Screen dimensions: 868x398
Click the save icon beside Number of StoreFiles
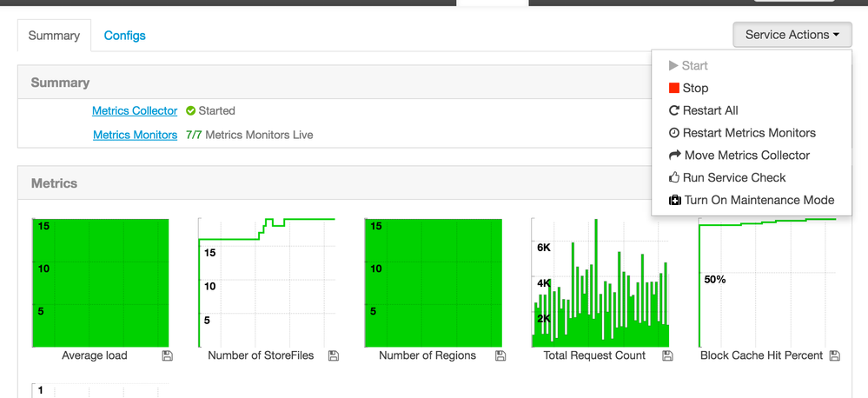[334, 356]
